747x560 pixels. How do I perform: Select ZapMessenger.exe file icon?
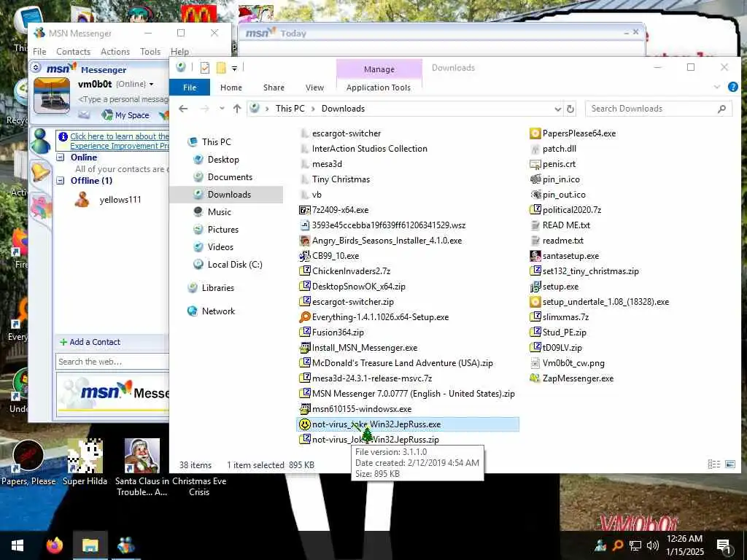(535, 378)
